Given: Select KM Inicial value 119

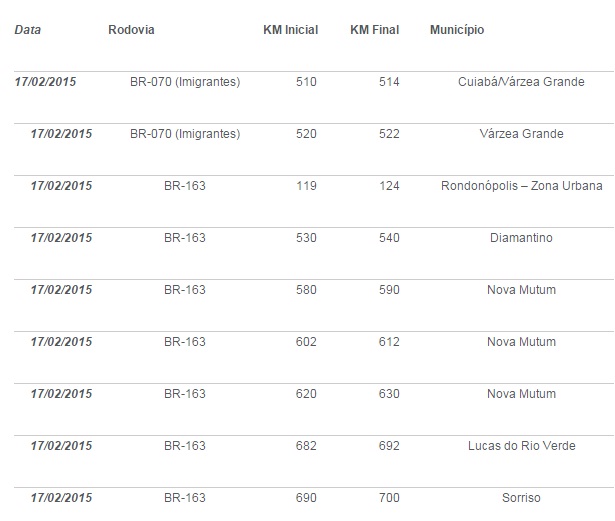Looking at the screenshot, I should coord(306,186).
